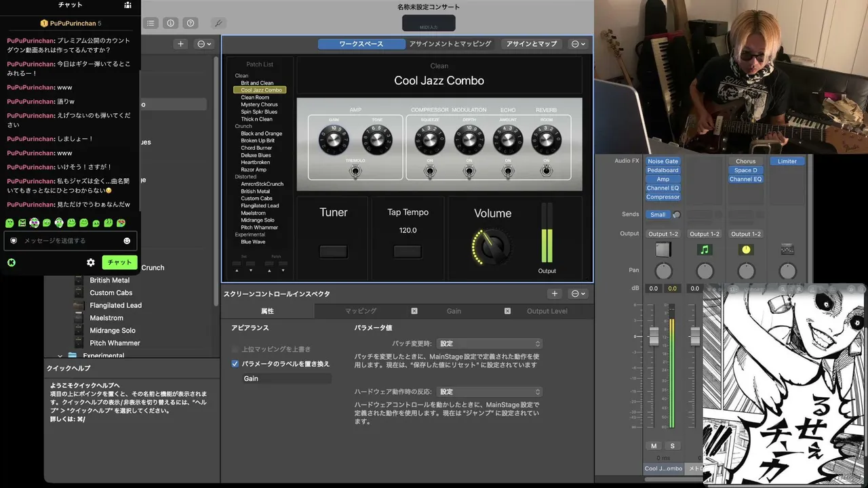Add a new patch with the patch list plus button
This screenshot has height=488, width=868.
click(180, 44)
